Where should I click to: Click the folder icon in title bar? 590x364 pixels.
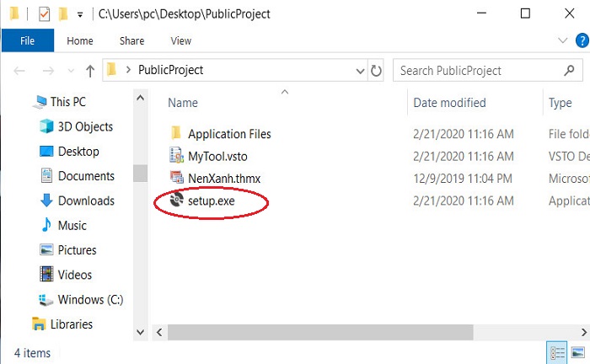[14, 14]
